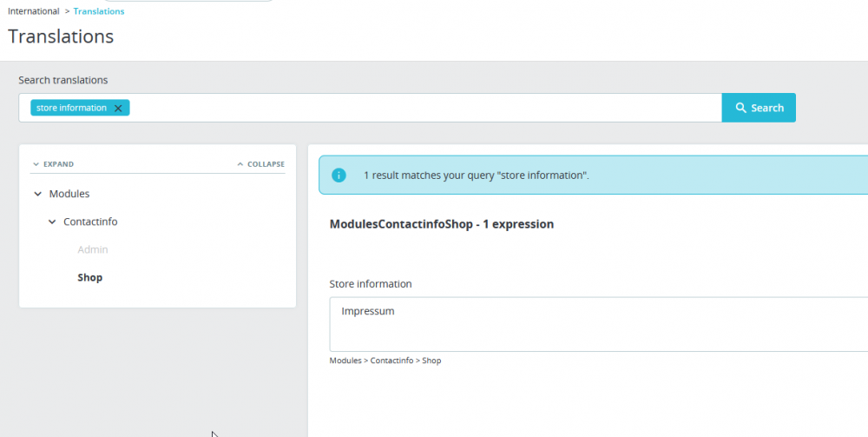
Task: Remove the "store information" search tag
Action: (x=118, y=109)
